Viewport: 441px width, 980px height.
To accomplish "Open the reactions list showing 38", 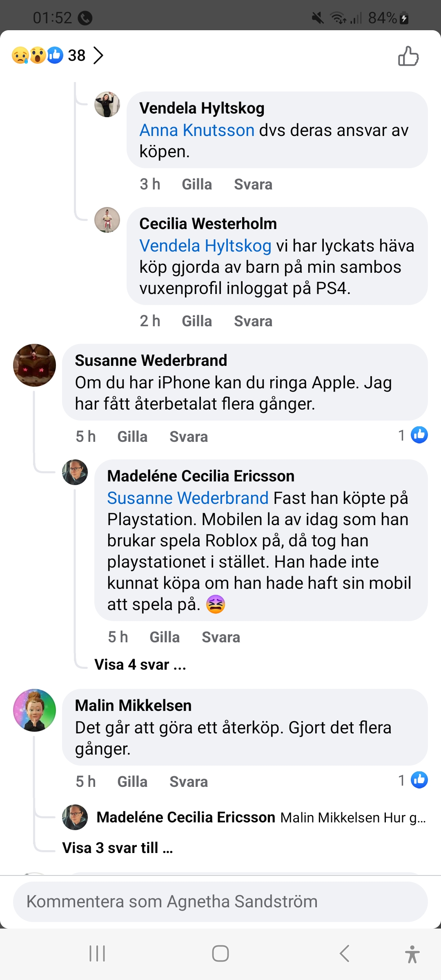I will 57,56.
